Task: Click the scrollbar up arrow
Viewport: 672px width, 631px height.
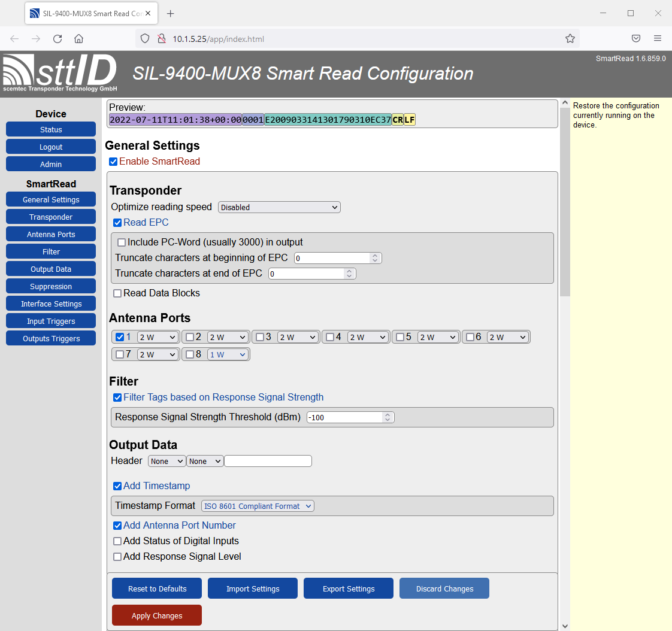Action: [565, 103]
